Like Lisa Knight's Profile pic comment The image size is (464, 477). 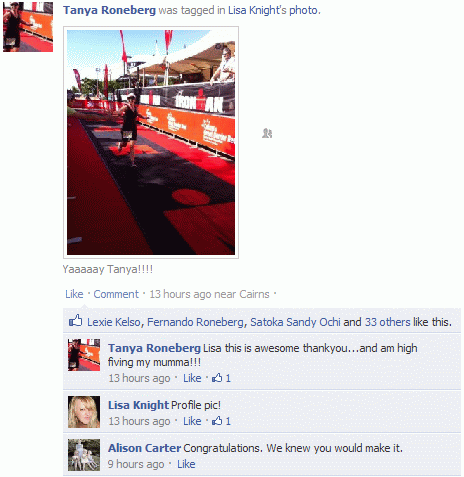192,421
